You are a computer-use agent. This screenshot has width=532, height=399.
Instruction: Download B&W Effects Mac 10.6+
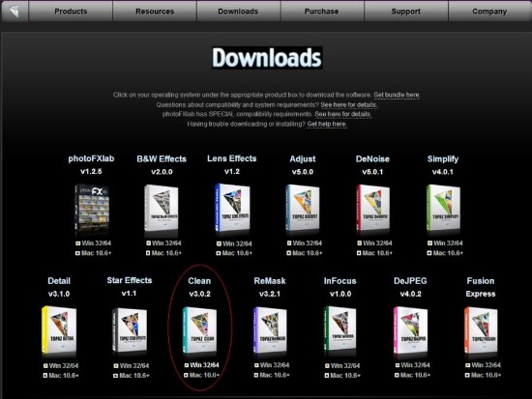(163, 253)
